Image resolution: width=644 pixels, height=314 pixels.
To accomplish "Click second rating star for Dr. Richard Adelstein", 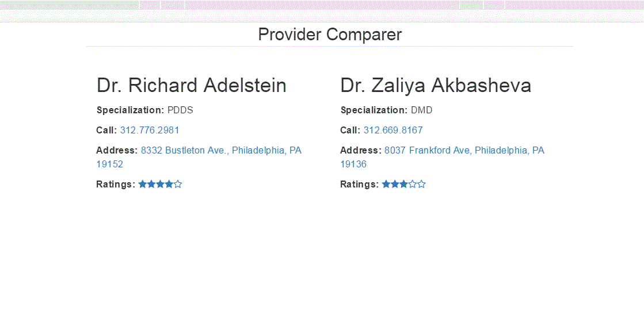I will pos(151,184).
